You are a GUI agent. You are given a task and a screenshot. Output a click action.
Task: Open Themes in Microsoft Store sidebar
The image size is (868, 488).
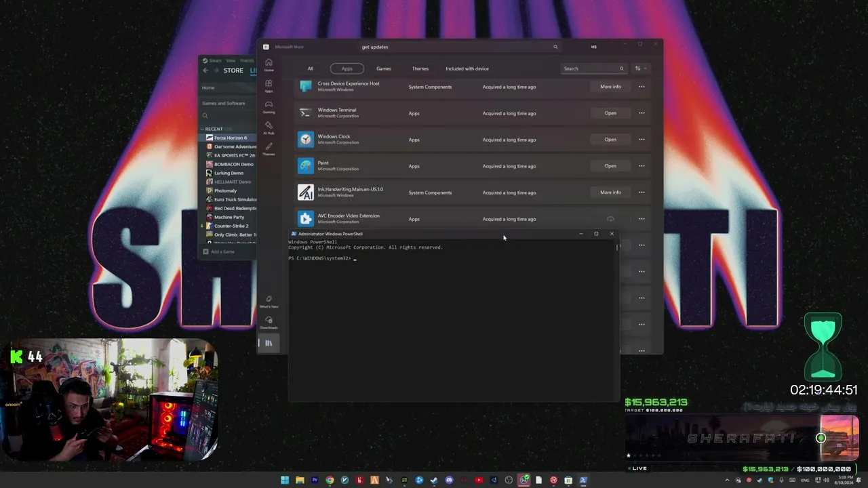[x=269, y=149]
